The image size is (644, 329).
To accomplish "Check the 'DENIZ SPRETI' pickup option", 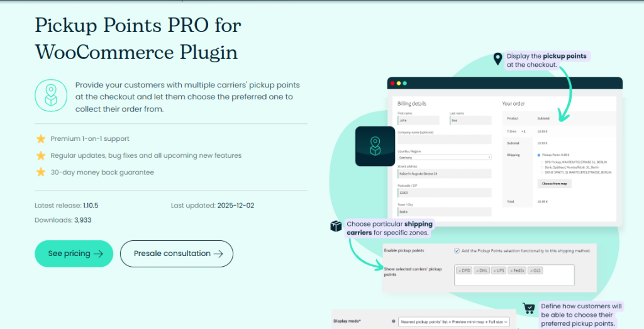I will (x=542, y=172).
